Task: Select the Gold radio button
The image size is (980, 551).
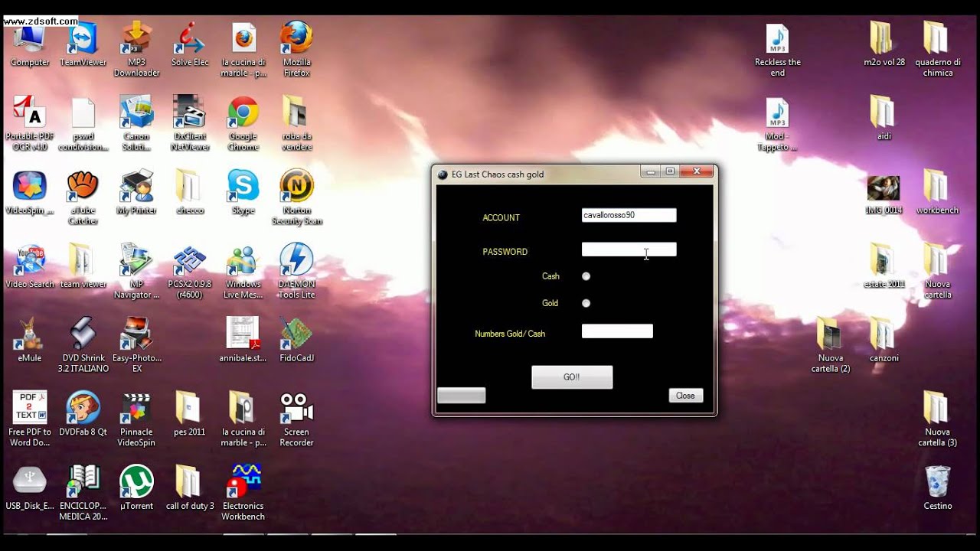Action: pos(586,303)
